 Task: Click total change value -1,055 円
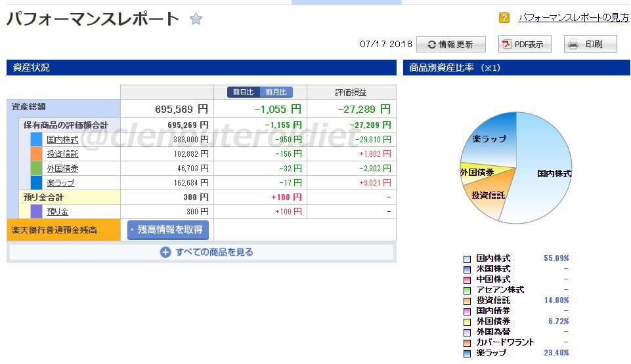pyautogui.click(x=278, y=109)
